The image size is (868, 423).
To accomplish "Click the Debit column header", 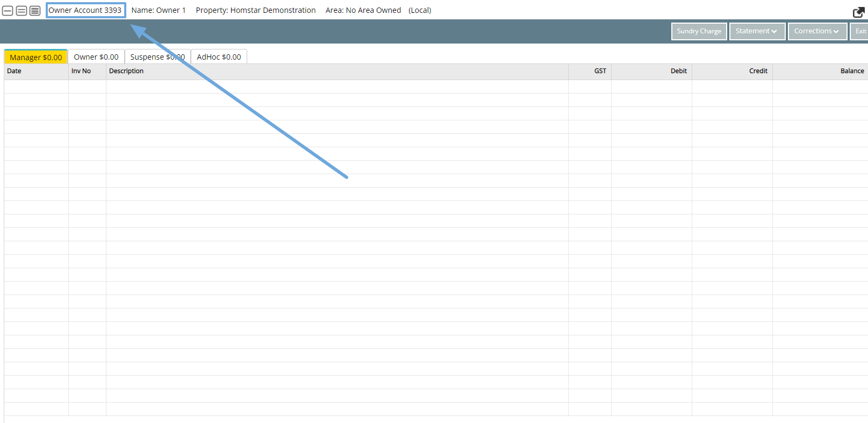I will point(678,71).
